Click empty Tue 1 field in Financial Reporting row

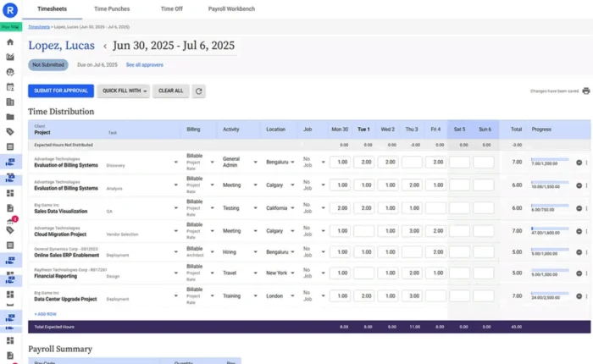(363, 273)
